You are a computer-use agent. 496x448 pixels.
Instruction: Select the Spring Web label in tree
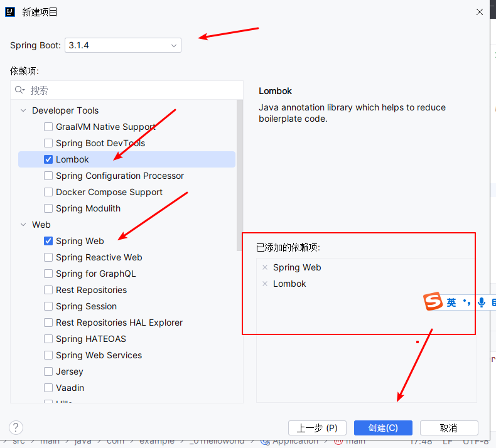coord(80,241)
